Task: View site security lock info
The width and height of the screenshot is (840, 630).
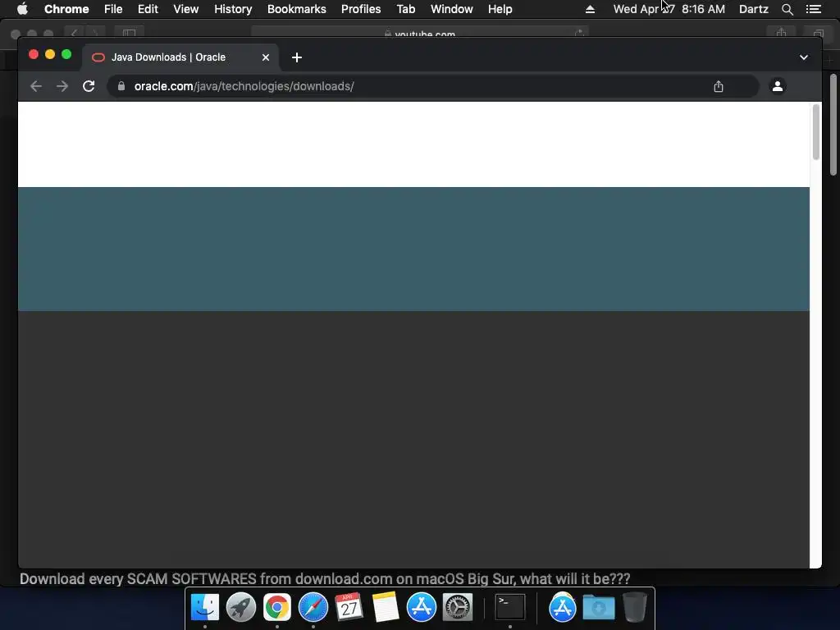Action: coord(121,86)
